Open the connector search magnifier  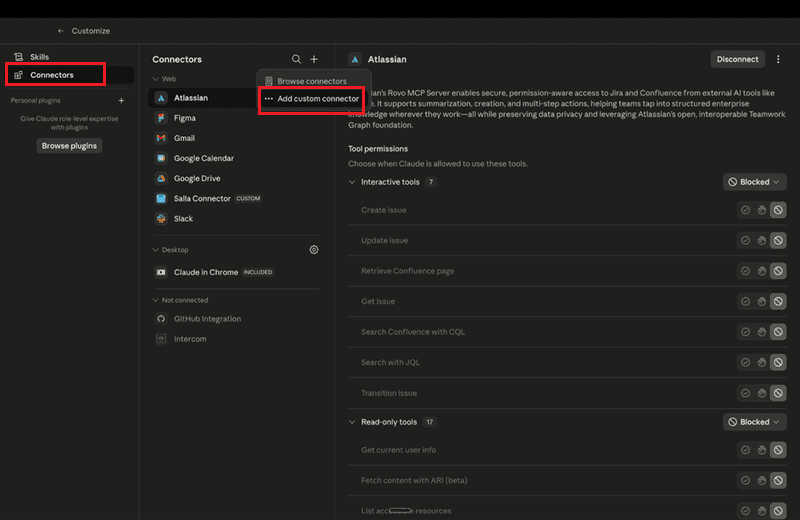(x=296, y=59)
